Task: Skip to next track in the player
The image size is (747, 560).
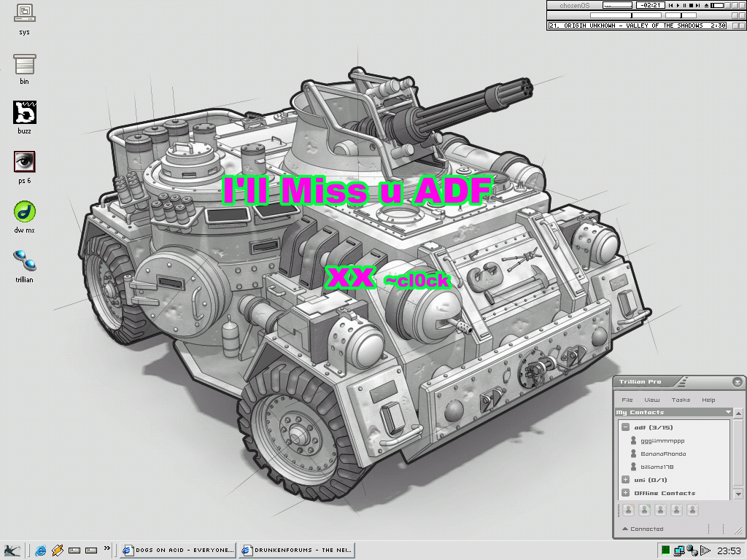Action: click(698, 5)
